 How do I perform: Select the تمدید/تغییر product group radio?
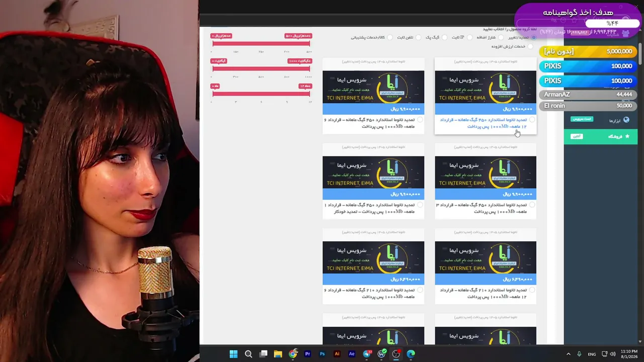pyautogui.click(x=534, y=37)
